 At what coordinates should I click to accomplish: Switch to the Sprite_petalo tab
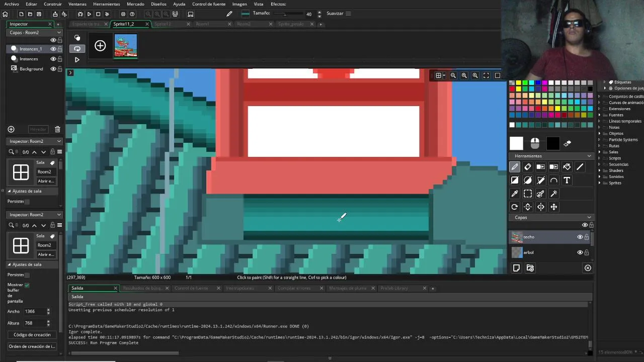point(291,24)
